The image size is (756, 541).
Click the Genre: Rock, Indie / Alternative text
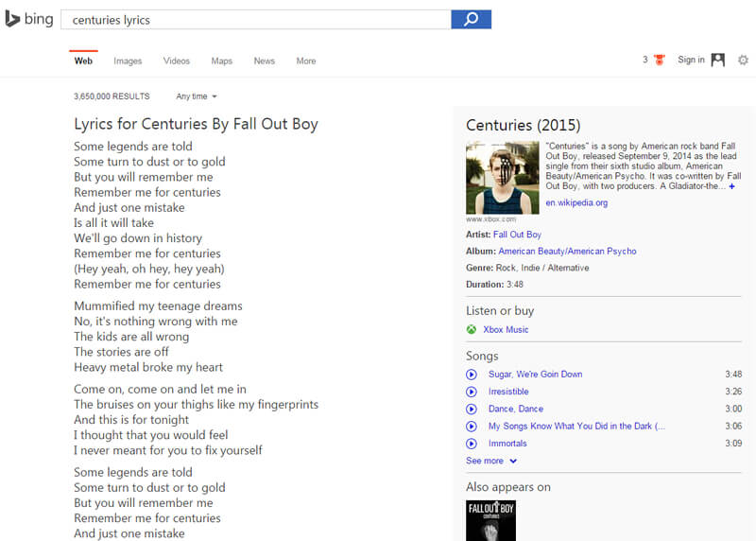click(x=527, y=268)
